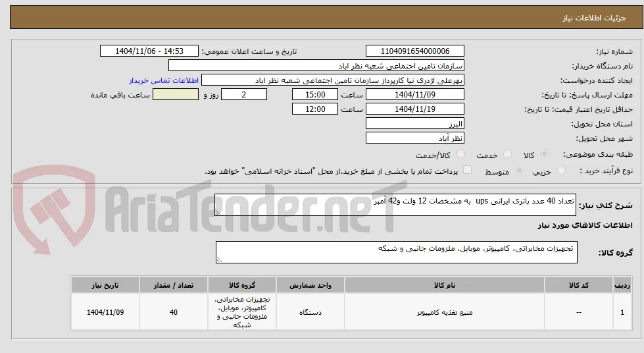Click the تعداد / مقدار column header
This screenshot has height=353, width=644.
click(x=174, y=285)
